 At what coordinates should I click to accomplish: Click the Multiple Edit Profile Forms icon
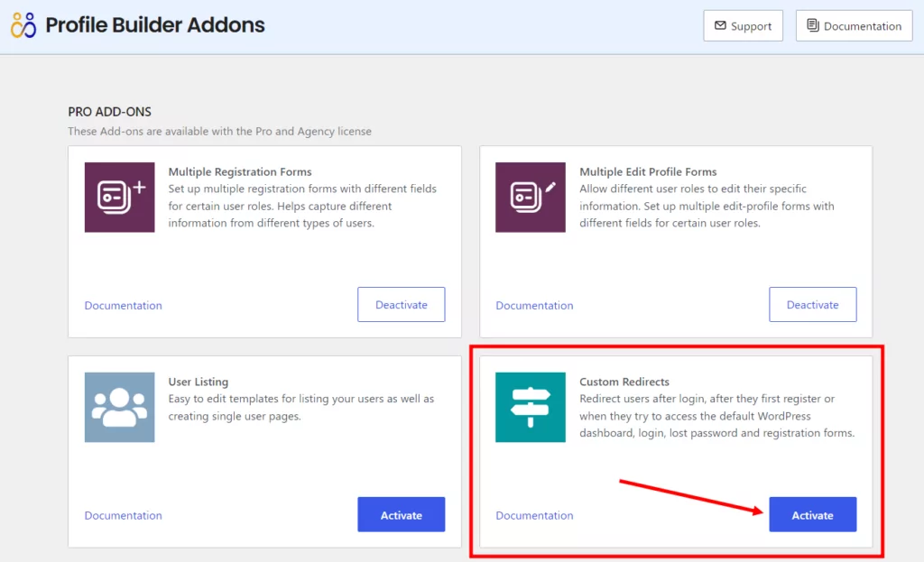[531, 198]
